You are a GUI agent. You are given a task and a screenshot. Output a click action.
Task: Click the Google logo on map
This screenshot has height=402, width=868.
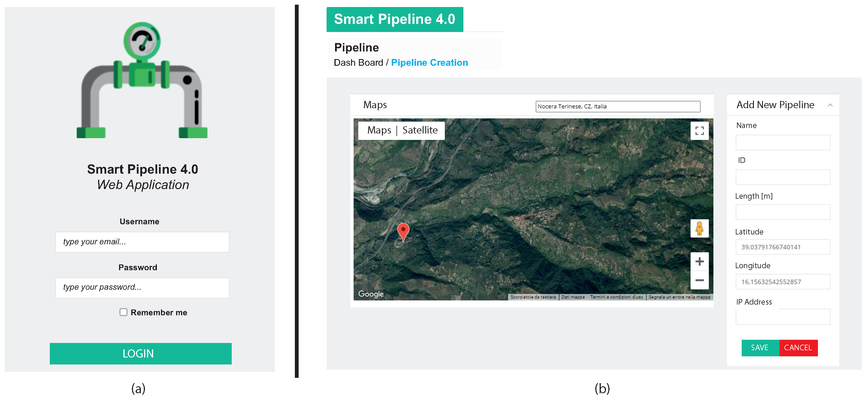371,294
